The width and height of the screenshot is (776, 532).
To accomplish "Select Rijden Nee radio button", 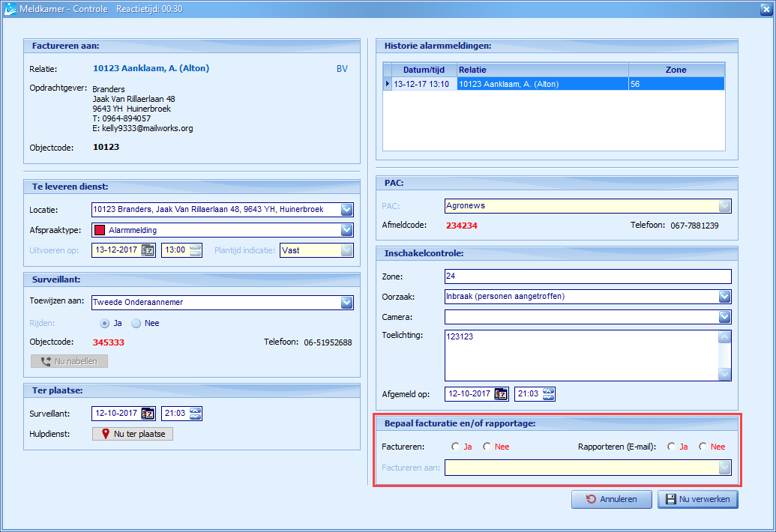I will 136,324.
